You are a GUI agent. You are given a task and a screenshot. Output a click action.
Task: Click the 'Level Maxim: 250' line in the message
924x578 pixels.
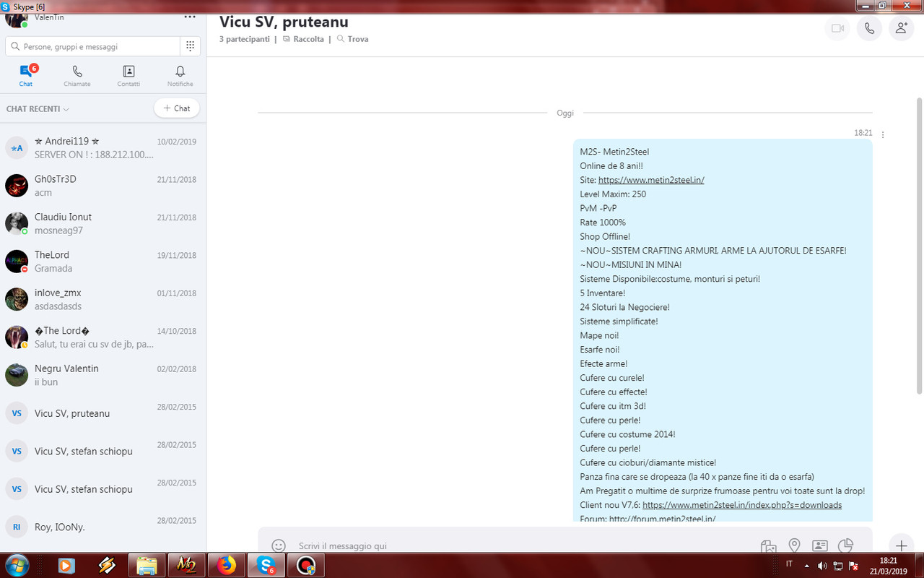tap(613, 194)
